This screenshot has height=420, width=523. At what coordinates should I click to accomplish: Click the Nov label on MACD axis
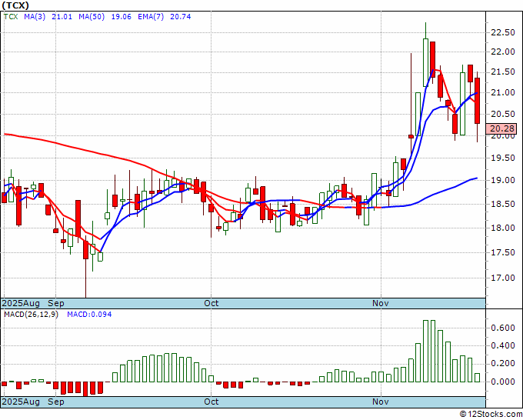tap(381, 402)
